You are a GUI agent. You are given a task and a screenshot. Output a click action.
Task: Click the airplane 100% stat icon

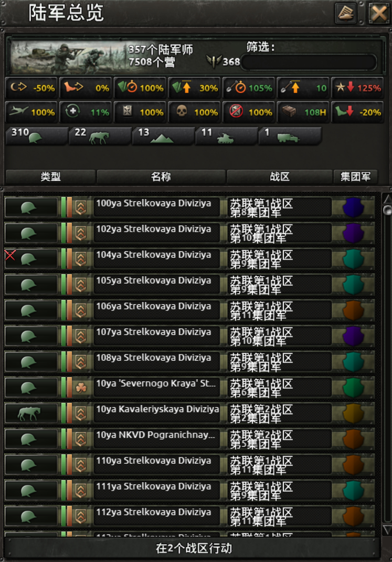tap(18, 111)
